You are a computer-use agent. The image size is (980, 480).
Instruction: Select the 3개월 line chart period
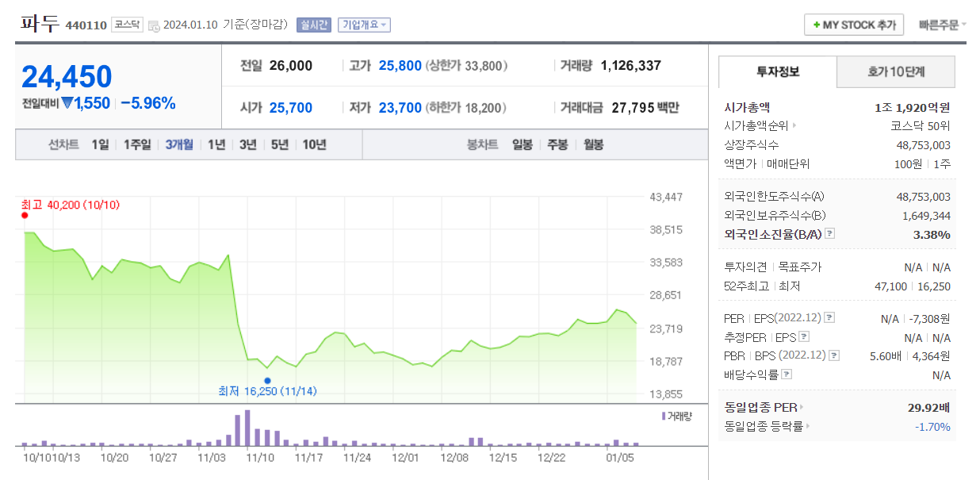point(179,144)
